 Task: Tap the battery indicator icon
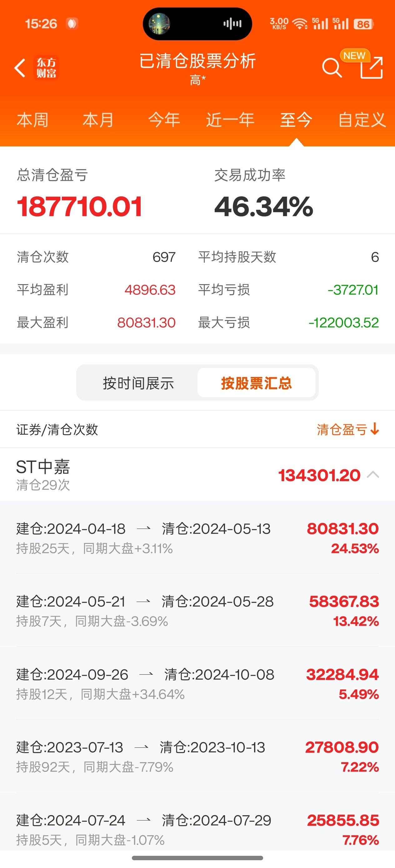363,24
